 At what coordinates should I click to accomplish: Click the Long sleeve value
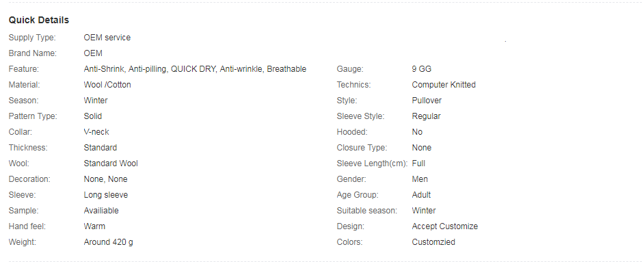(x=105, y=195)
